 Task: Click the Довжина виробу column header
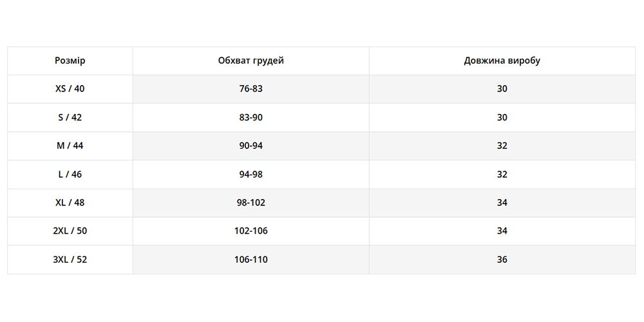502,61
